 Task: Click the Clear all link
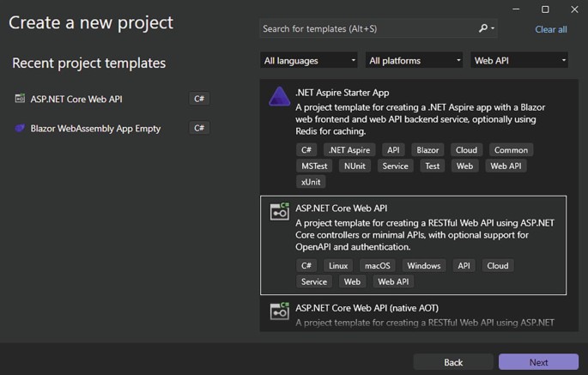(551, 29)
